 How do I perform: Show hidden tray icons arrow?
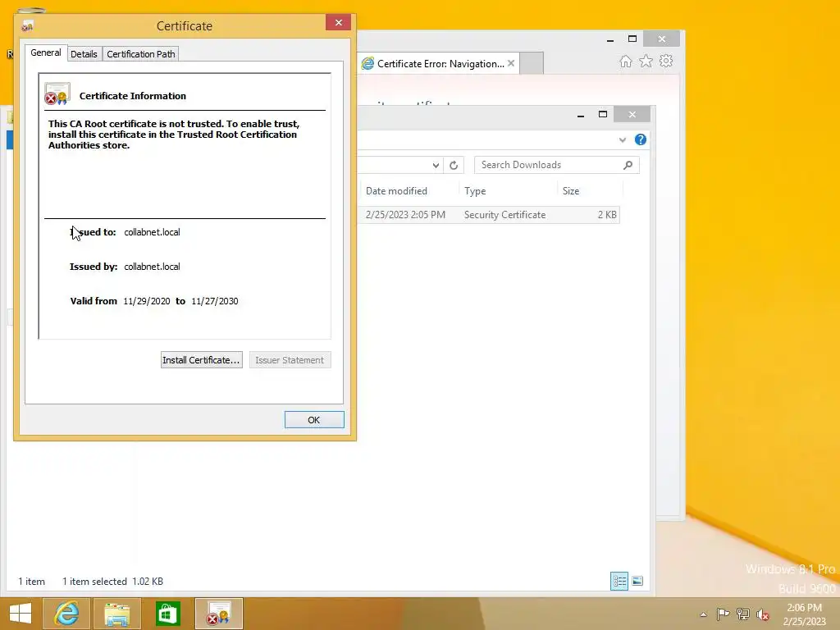(703, 614)
